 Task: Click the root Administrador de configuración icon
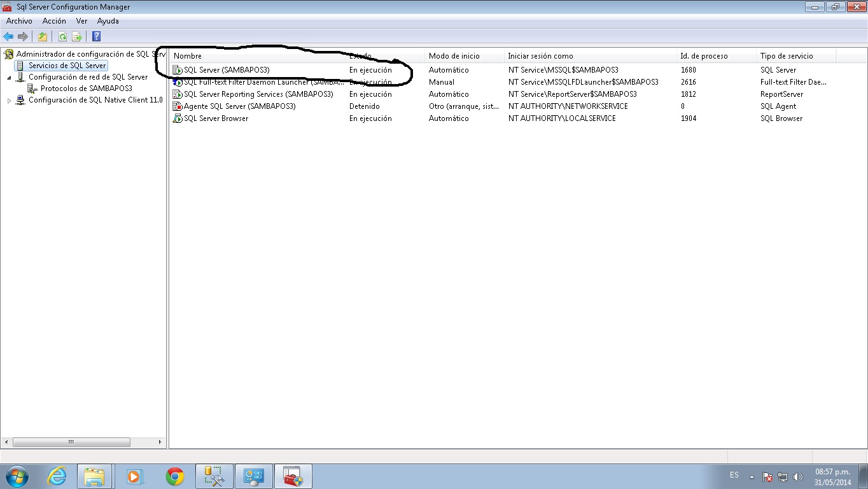8,54
